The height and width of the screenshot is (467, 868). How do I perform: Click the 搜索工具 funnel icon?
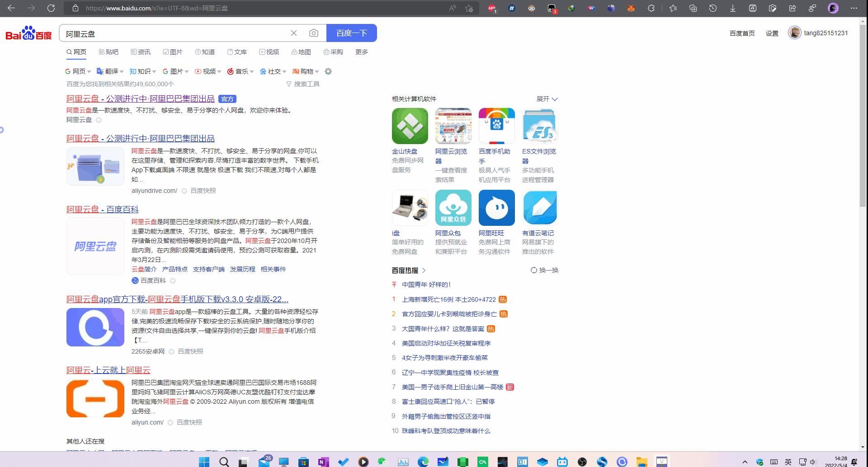(x=289, y=84)
